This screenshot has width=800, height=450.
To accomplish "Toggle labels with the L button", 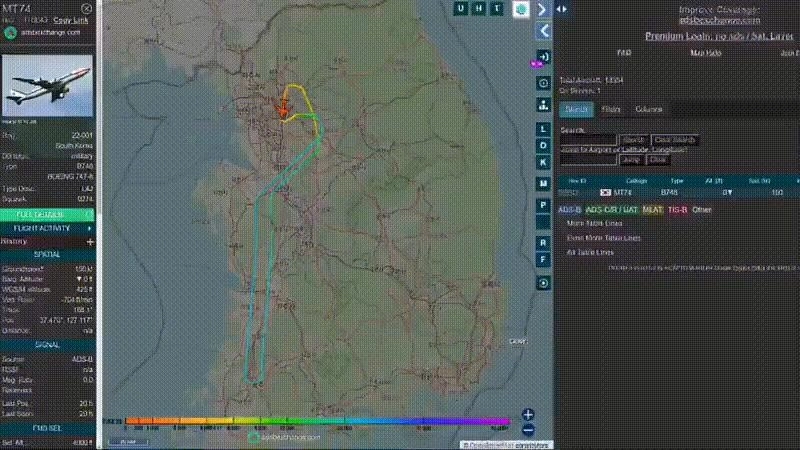I will click(x=543, y=129).
